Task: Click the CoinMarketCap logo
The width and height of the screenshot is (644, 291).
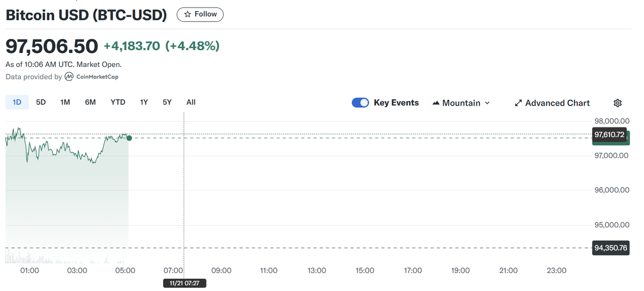Action: pyautogui.click(x=91, y=77)
